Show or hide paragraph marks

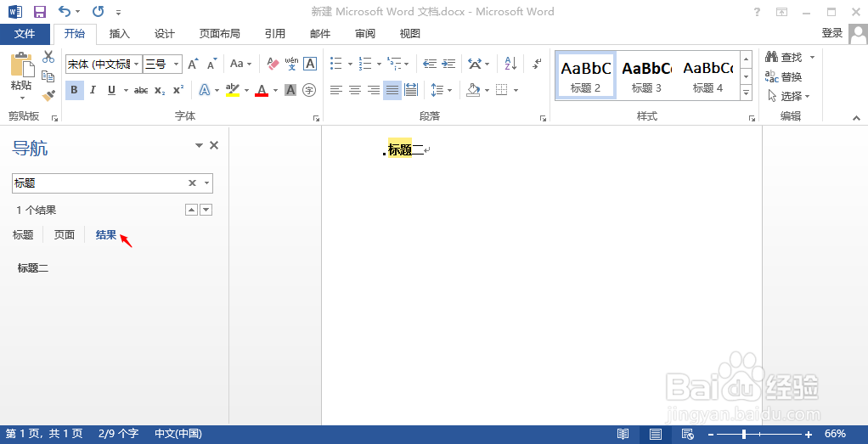click(537, 64)
